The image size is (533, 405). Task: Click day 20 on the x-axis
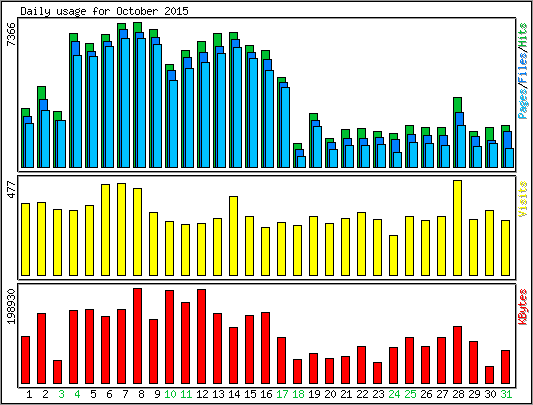click(x=330, y=394)
